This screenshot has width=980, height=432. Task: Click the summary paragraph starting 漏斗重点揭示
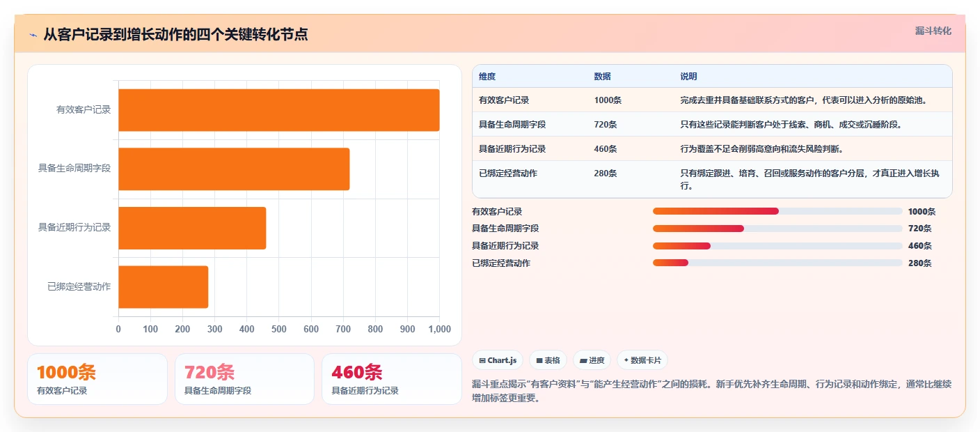click(x=711, y=392)
